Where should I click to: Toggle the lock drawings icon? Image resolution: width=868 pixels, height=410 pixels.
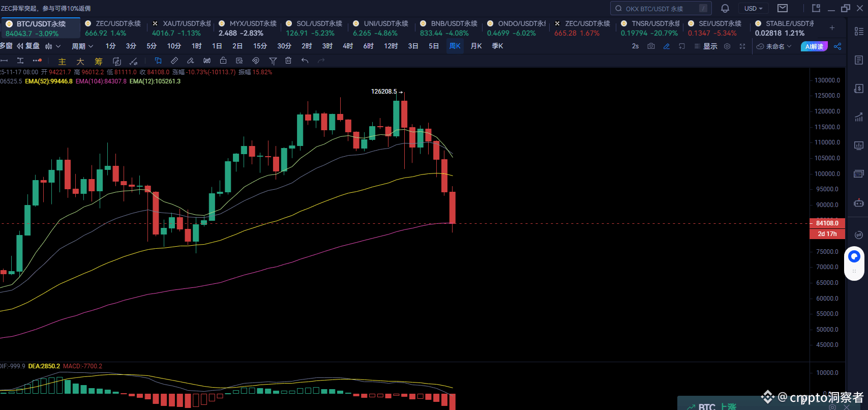(223, 61)
